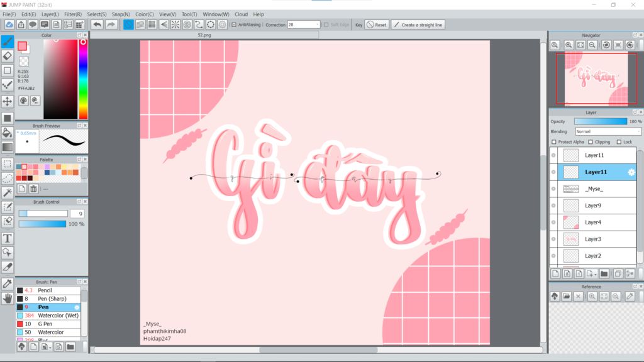The height and width of the screenshot is (362, 644).
Task: Enable layer Lock checkbox
Action: (619, 142)
